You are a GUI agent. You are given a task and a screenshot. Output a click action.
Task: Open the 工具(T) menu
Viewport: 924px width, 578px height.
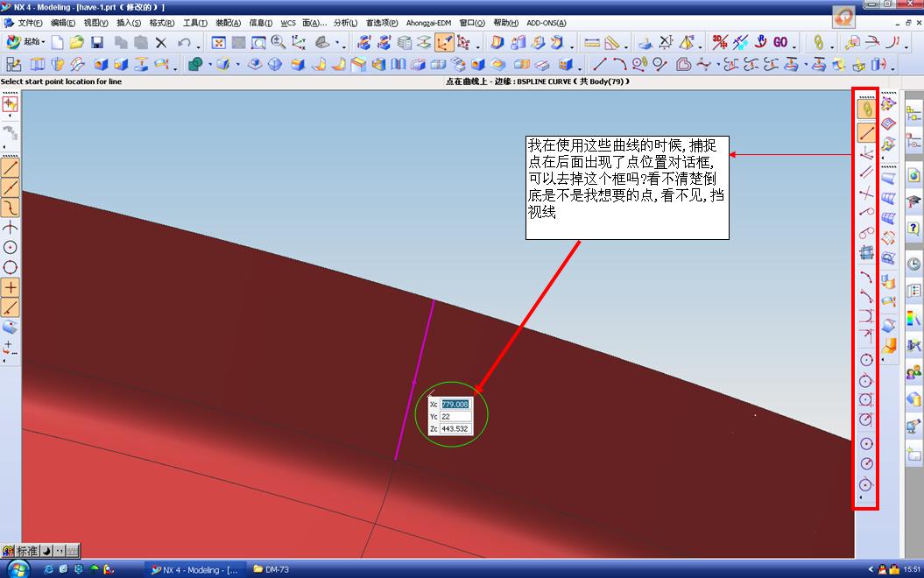[x=195, y=23]
